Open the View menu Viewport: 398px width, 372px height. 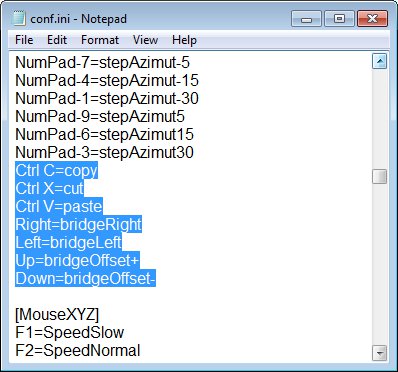coord(145,40)
